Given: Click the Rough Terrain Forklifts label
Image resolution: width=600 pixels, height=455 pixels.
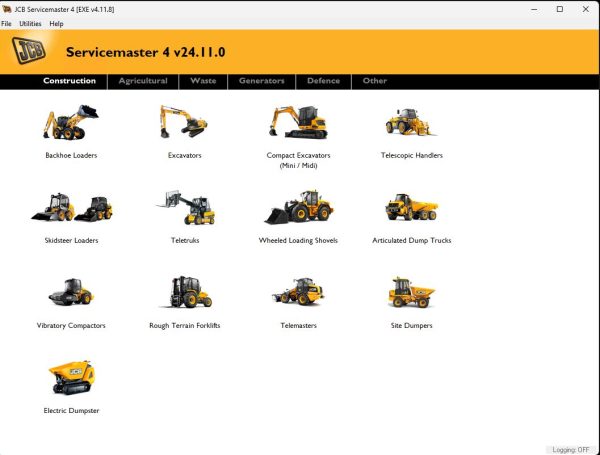Looking at the screenshot, I should pos(185,326).
